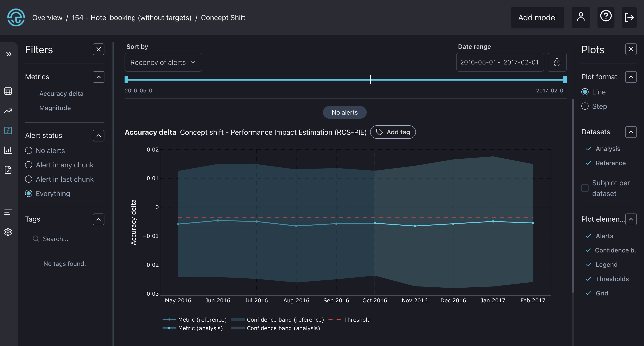Viewport: 644px width, 346px height.
Task: Go to Overview in breadcrumb
Action: [x=47, y=18]
